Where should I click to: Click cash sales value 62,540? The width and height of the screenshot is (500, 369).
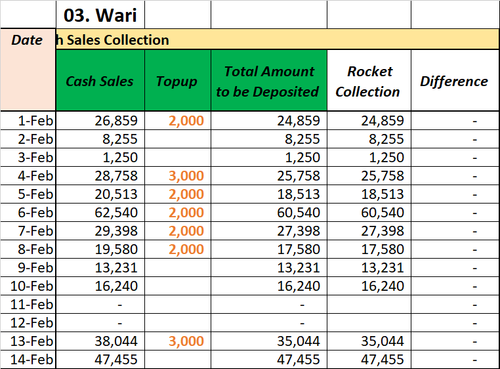100,212
